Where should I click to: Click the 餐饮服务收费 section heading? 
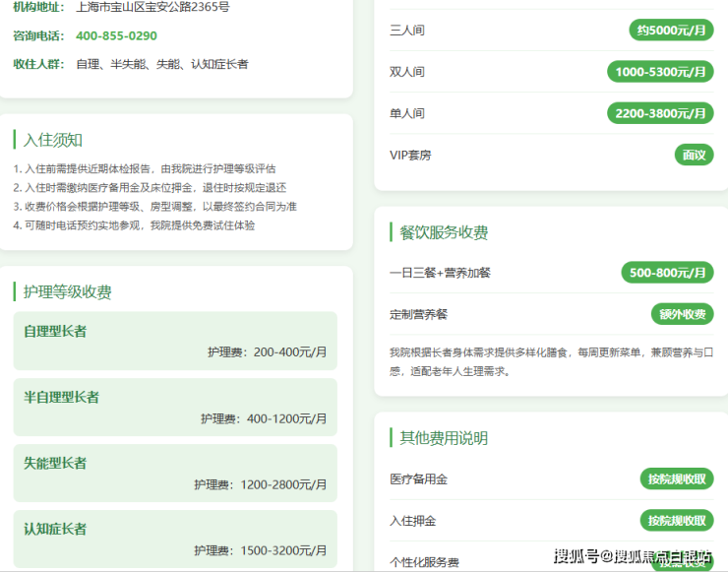click(x=444, y=232)
